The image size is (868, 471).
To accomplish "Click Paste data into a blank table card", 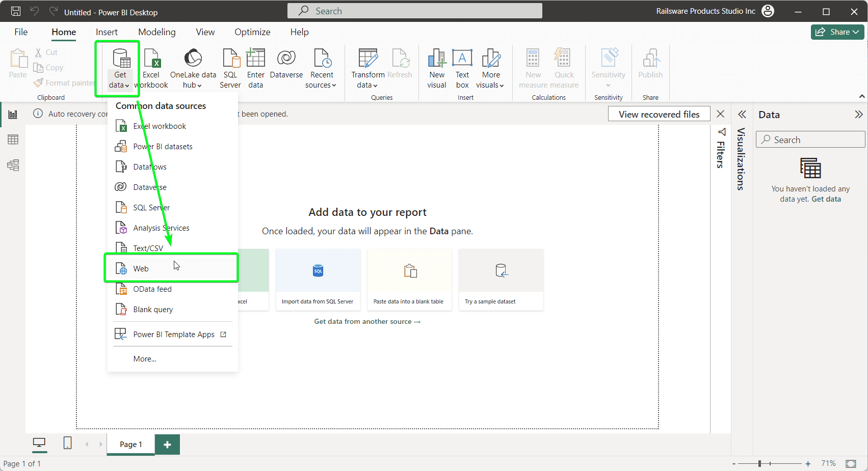I will 409,280.
